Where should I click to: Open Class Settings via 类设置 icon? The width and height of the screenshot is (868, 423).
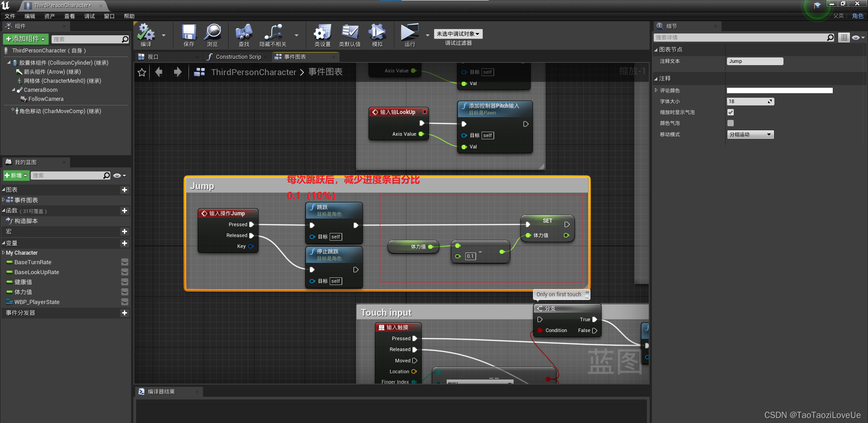pyautogui.click(x=322, y=33)
